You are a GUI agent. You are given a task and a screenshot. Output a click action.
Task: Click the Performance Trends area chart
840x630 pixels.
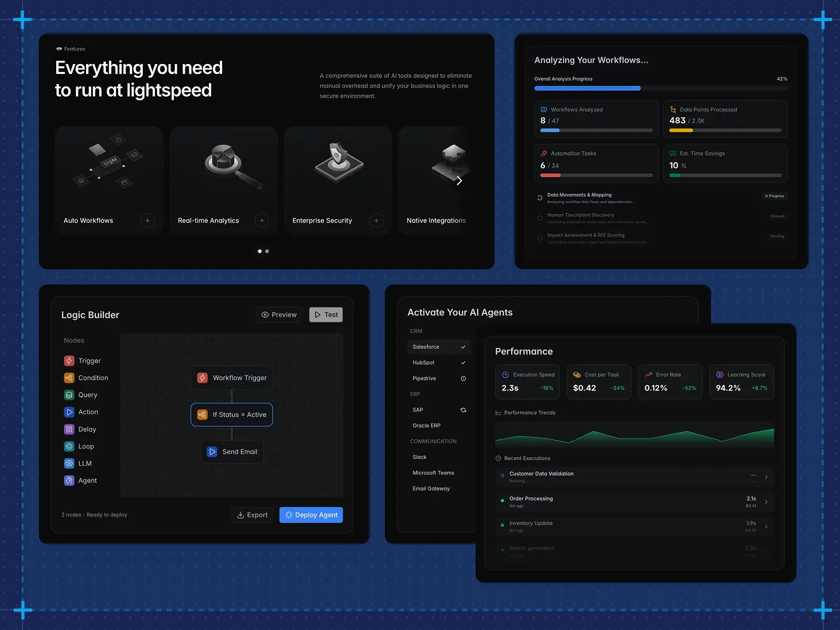[634, 435]
